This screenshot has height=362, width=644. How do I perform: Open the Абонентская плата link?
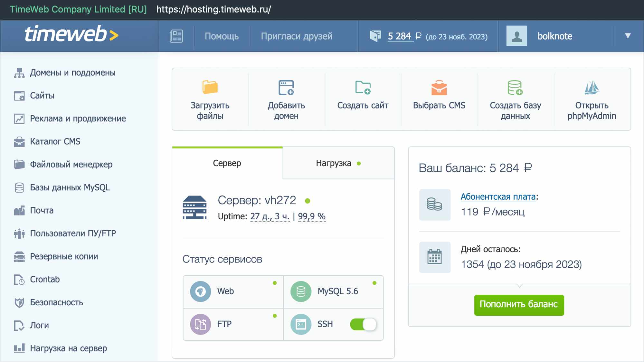coord(498,197)
